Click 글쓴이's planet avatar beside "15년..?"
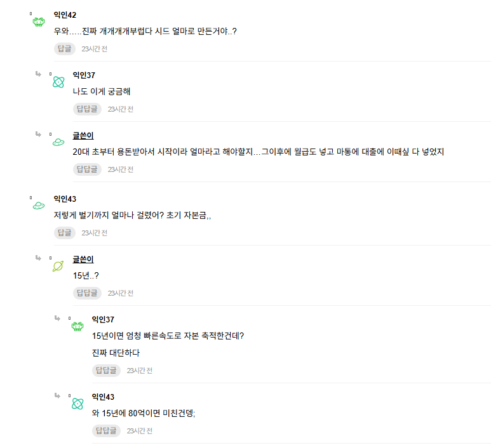491x448 pixels. click(58, 266)
